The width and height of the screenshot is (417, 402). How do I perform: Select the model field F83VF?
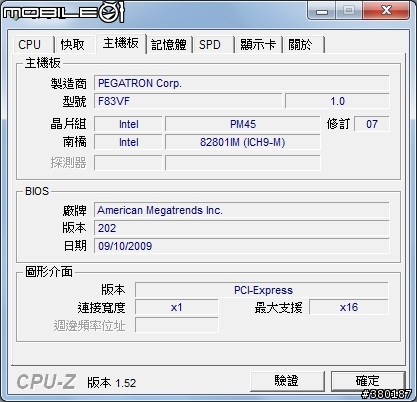point(188,101)
